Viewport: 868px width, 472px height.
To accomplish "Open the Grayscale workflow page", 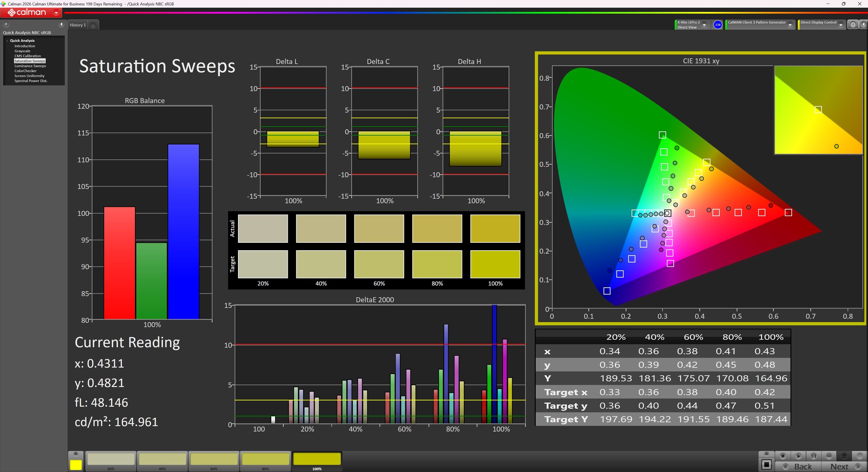I will (22, 51).
